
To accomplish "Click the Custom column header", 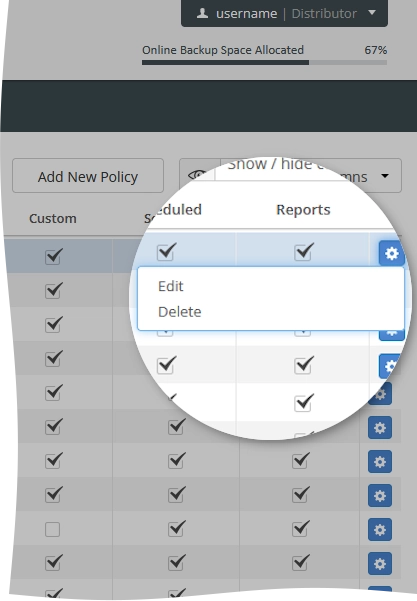I will (x=53, y=218).
